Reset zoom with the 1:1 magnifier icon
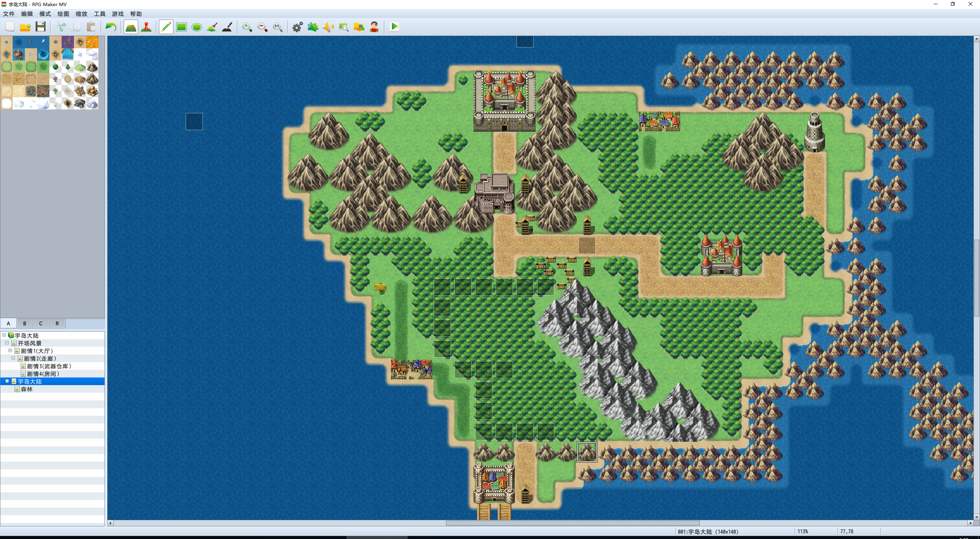 [278, 27]
